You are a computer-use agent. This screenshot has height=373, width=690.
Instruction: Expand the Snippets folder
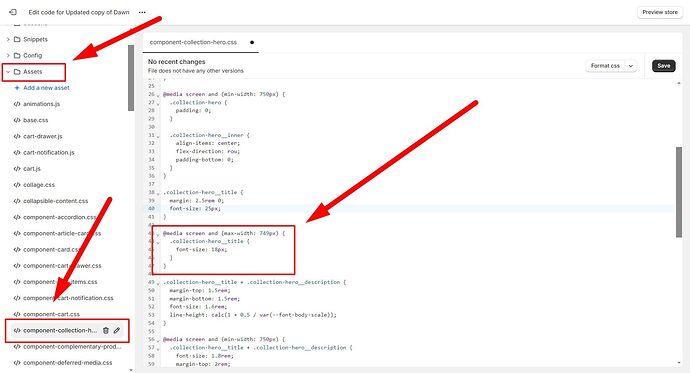[x=8, y=39]
